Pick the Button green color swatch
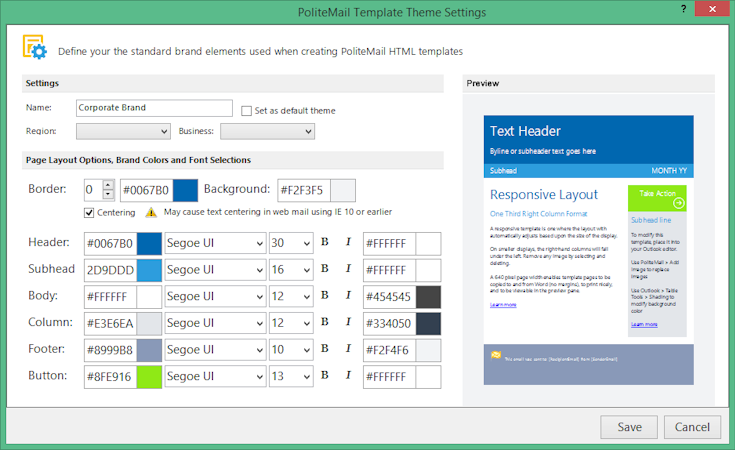The width and height of the screenshot is (735, 450). [x=149, y=377]
